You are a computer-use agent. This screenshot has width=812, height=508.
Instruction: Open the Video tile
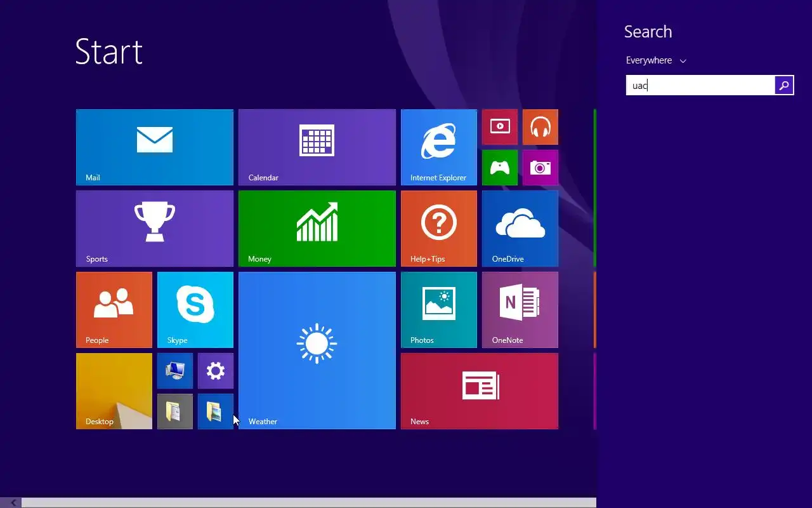(500, 127)
